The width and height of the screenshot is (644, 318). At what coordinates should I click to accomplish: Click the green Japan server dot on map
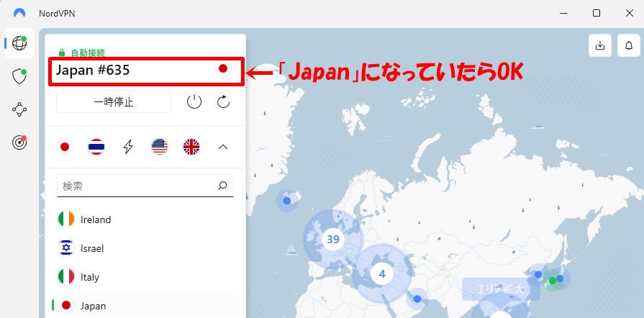[x=553, y=281]
